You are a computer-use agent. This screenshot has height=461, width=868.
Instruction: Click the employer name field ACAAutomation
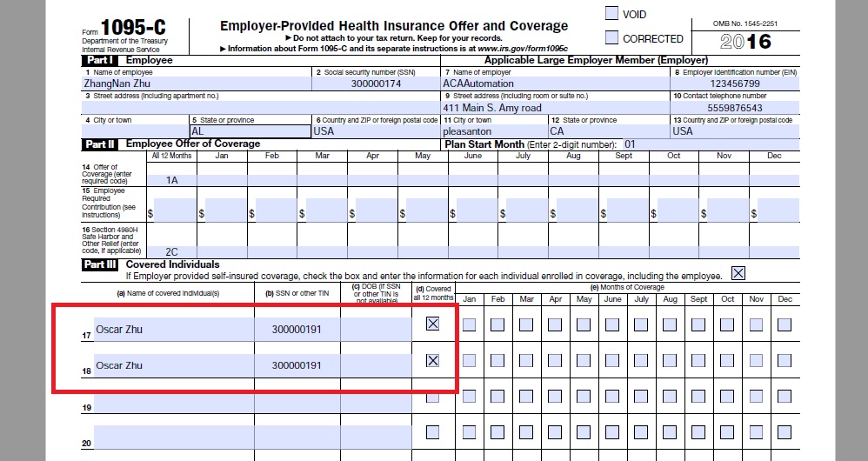pos(555,84)
